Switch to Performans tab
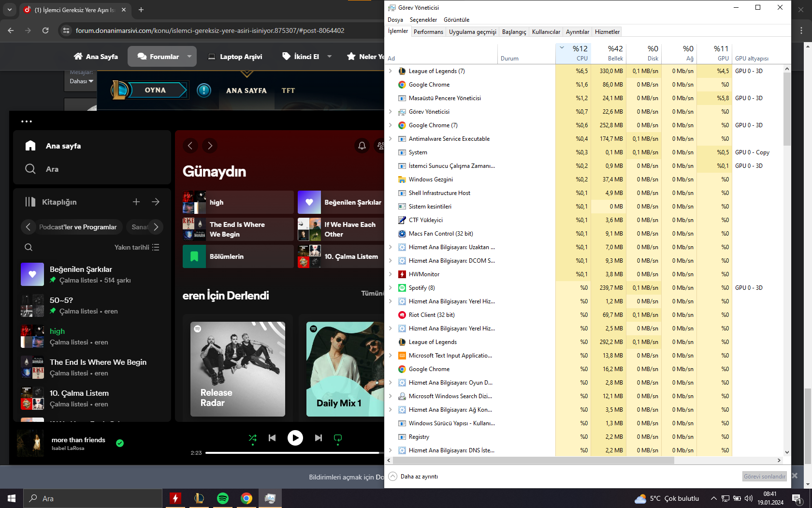 click(428, 32)
